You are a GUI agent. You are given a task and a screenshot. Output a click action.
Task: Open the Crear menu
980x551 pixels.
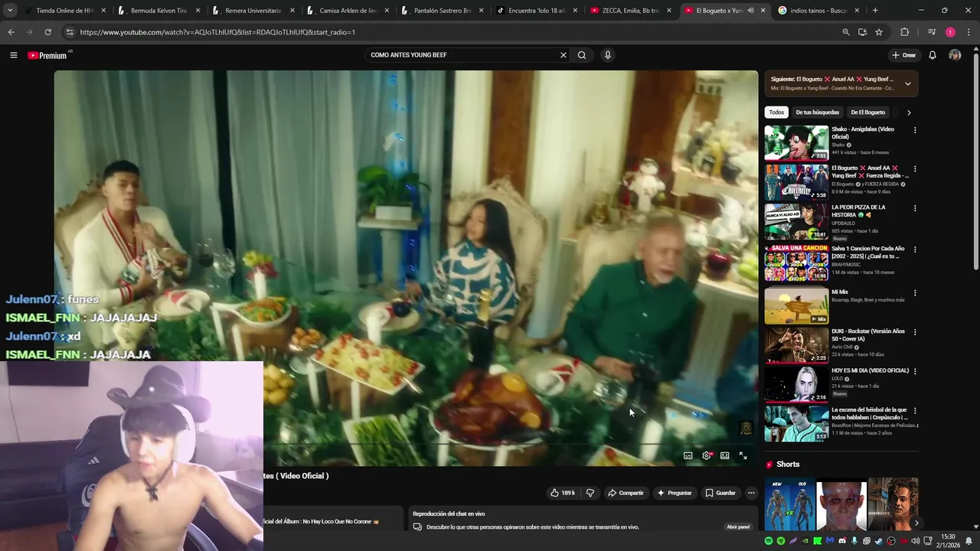pyautogui.click(x=904, y=55)
